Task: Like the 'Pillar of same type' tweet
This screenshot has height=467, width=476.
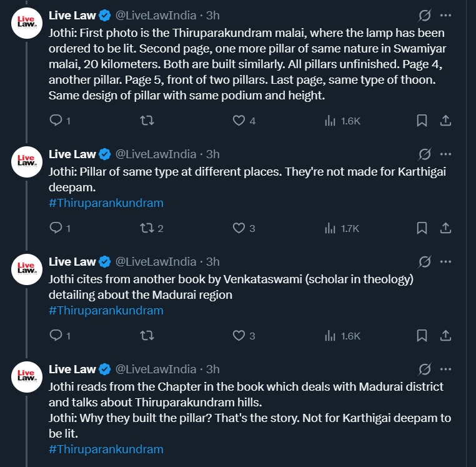Action: [x=238, y=228]
